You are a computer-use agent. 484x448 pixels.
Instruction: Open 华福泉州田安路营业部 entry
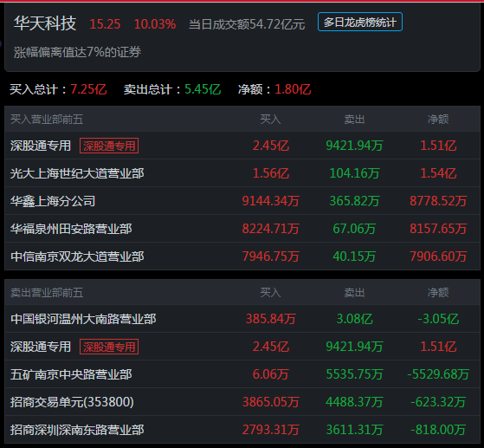(x=242, y=229)
